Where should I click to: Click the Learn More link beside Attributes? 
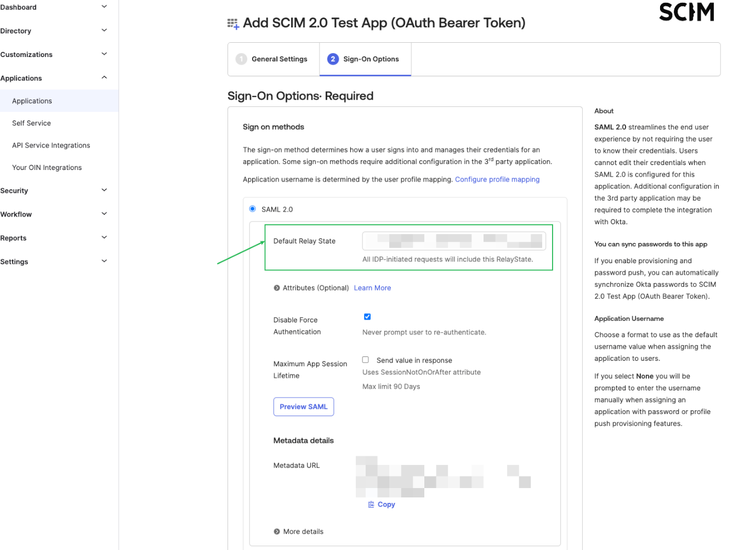372,287
